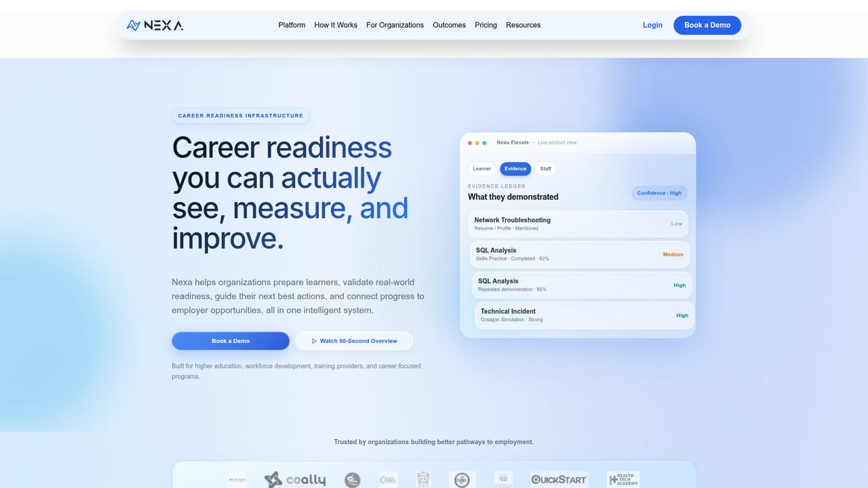This screenshot has height=488, width=868.
Task: Select the SQL Analysis card showing 86%
Action: click(x=582, y=285)
